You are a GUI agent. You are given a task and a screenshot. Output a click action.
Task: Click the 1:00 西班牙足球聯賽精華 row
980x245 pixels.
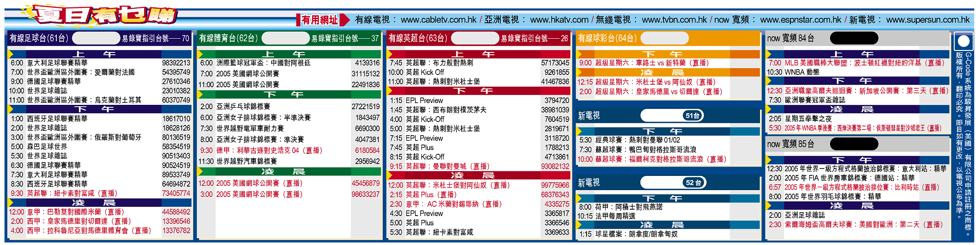[x=100, y=119]
